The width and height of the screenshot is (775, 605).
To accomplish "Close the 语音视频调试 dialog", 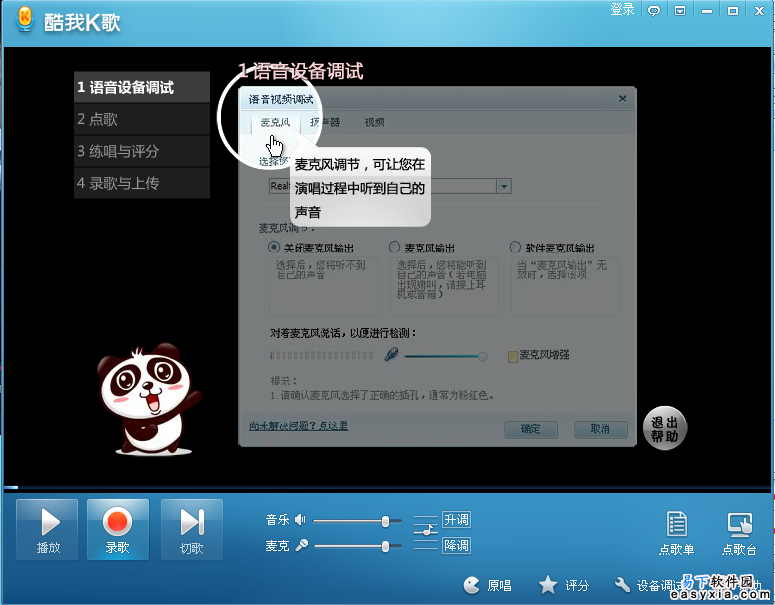I will click(x=623, y=98).
